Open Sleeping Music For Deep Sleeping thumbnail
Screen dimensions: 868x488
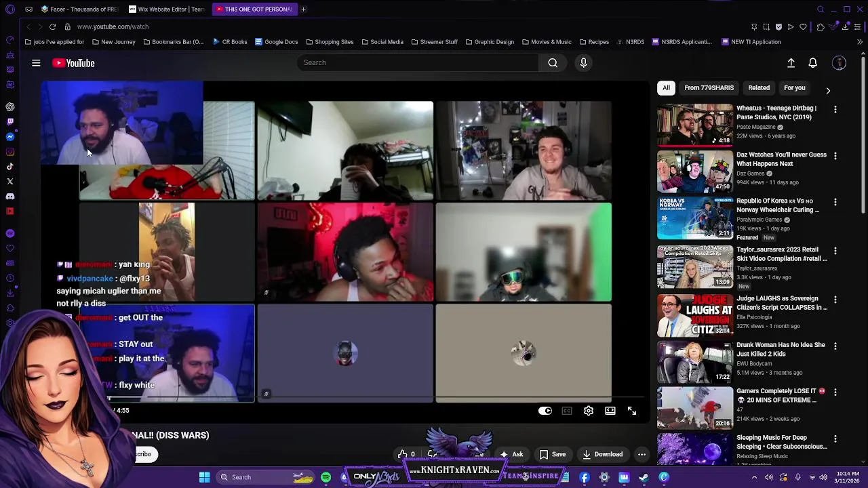(x=694, y=449)
